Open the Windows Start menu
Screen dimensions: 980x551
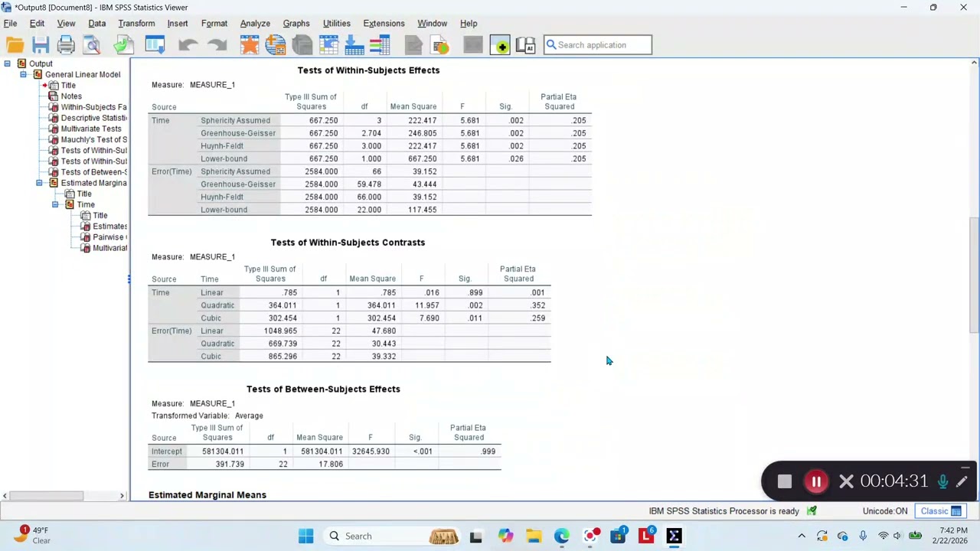coord(305,536)
